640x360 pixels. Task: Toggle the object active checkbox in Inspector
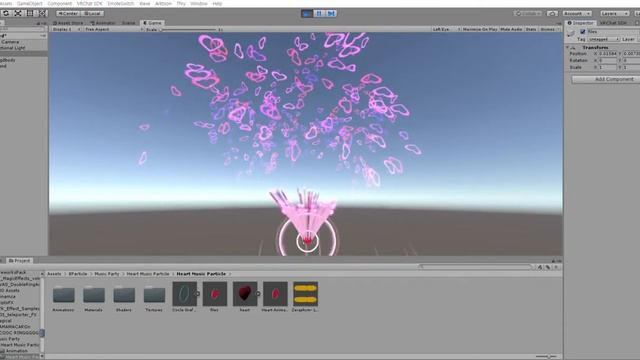point(582,31)
